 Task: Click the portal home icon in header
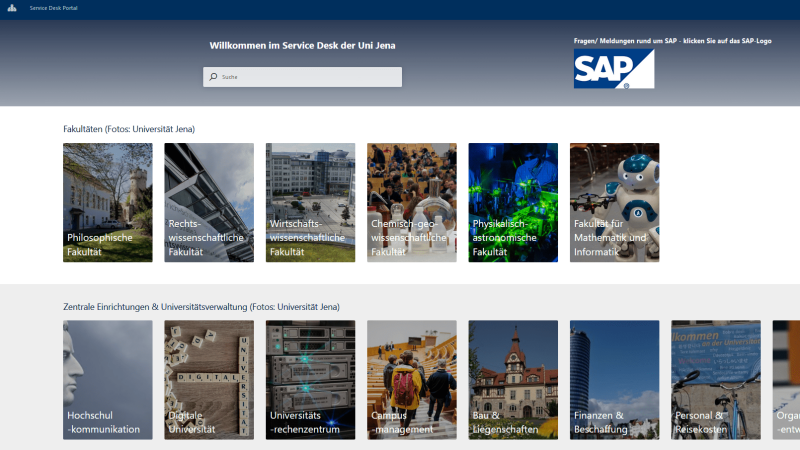(12, 8)
